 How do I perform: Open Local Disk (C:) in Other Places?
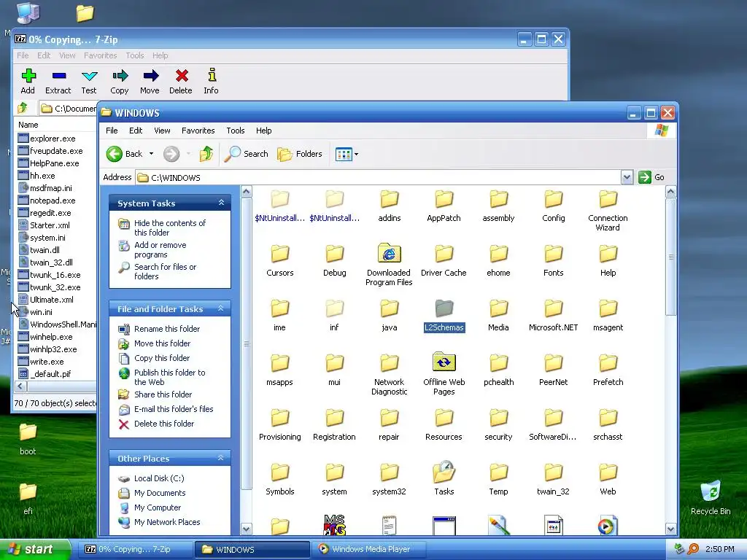pos(159,478)
